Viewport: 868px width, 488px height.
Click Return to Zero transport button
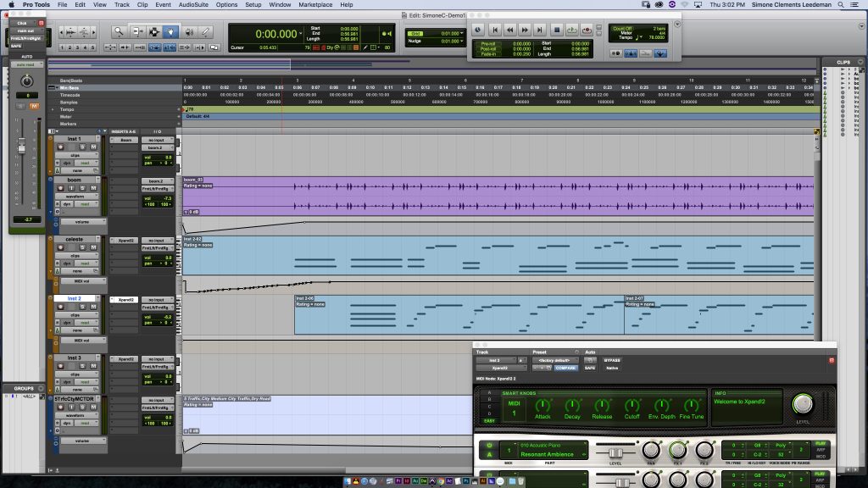tap(495, 30)
